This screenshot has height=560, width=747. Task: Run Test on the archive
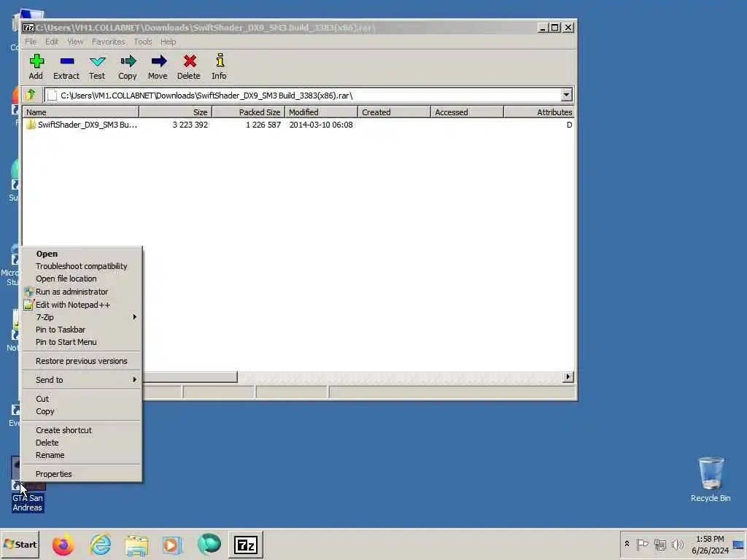tap(97, 66)
